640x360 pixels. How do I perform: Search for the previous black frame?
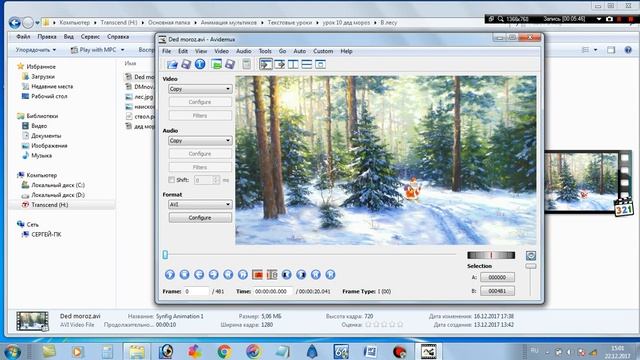[x=287, y=275]
